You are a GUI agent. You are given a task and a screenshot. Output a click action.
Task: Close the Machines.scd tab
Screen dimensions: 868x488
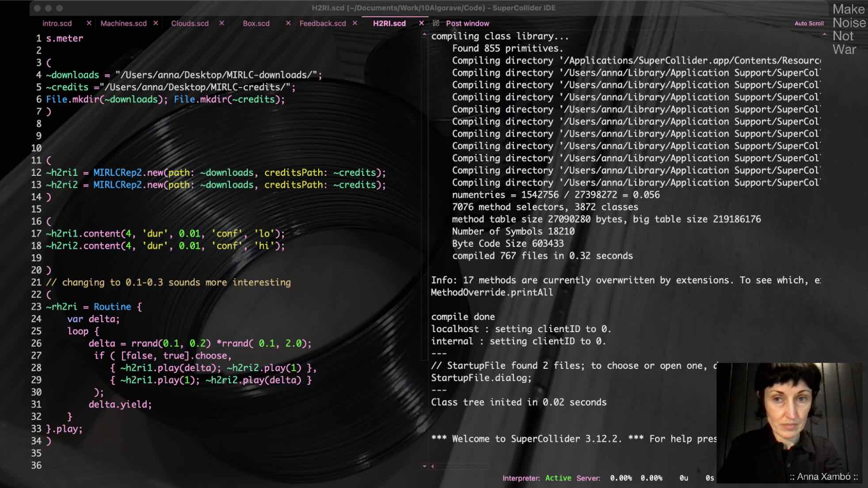click(156, 23)
